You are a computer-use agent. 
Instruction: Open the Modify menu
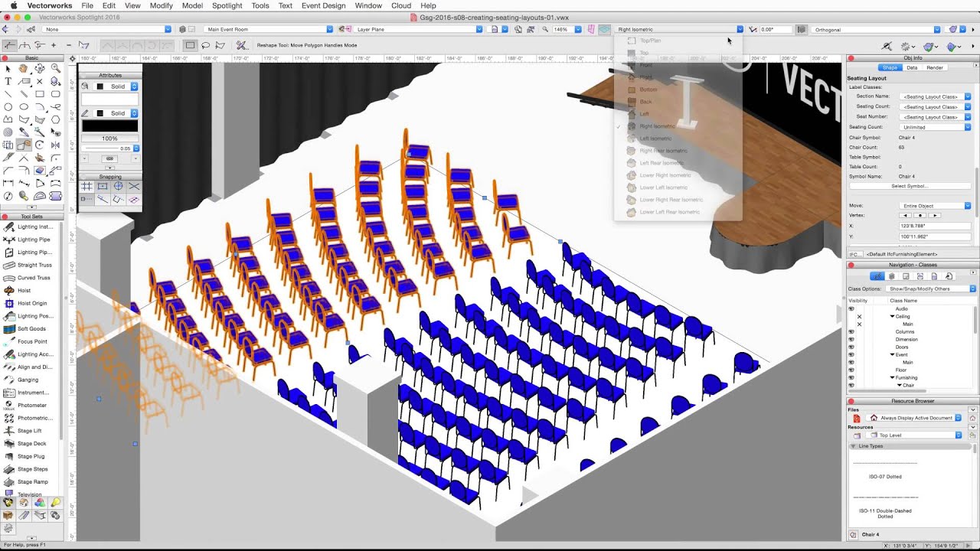coord(161,5)
